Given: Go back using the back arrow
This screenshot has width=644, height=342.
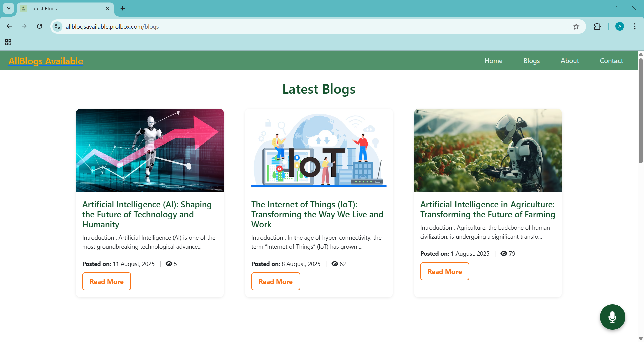Looking at the screenshot, I should pyautogui.click(x=9, y=26).
